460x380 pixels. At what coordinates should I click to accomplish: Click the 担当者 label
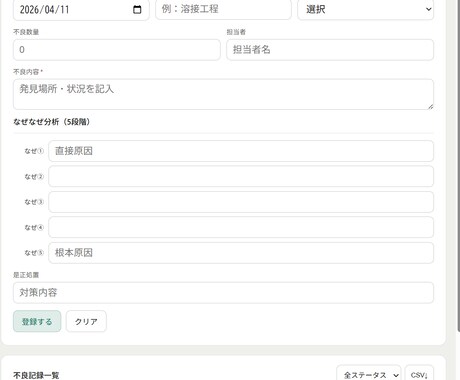(x=236, y=32)
